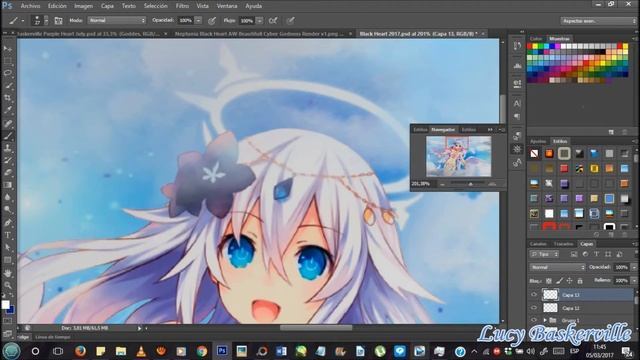640x360 pixels.
Task: Toggle lock position in Capas panel
Action: [x=569, y=281]
